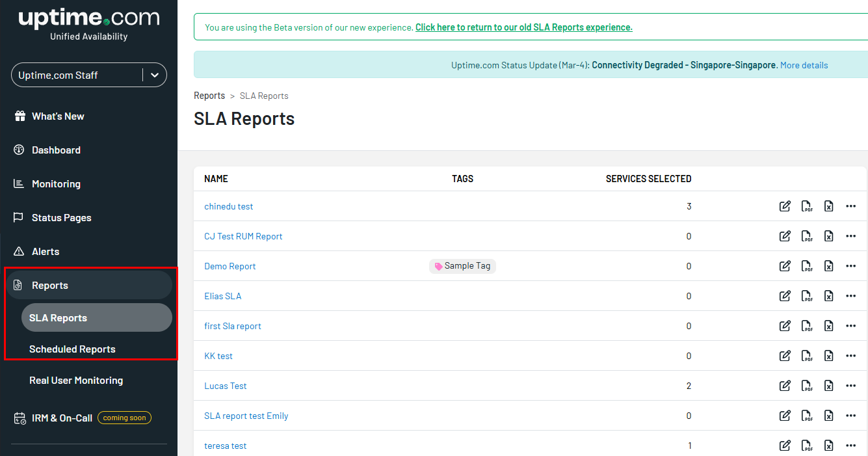Open the Demo Report link
The width and height of the screenshot is (868, 456).
click(230, 266)
